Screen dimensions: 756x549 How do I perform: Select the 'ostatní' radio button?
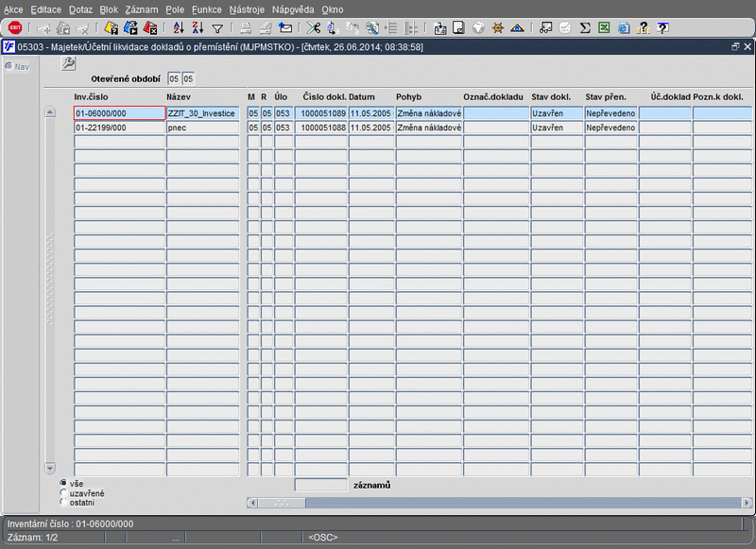click(x=63, y=502)
